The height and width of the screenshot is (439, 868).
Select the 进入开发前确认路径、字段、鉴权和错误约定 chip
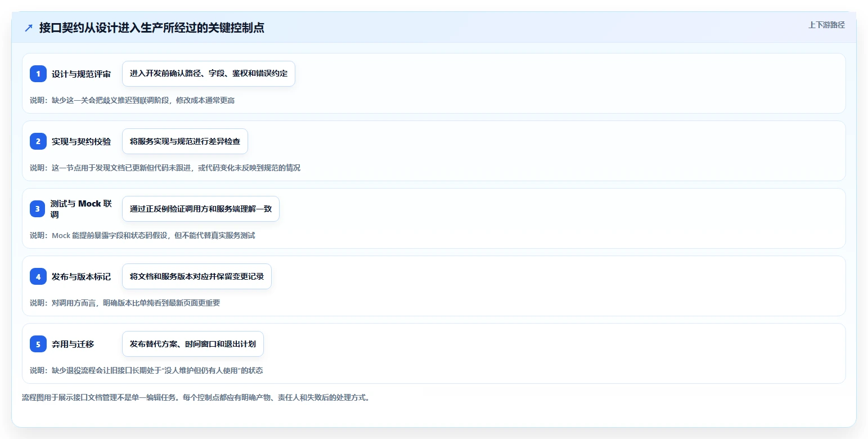(x=209, y=74)
